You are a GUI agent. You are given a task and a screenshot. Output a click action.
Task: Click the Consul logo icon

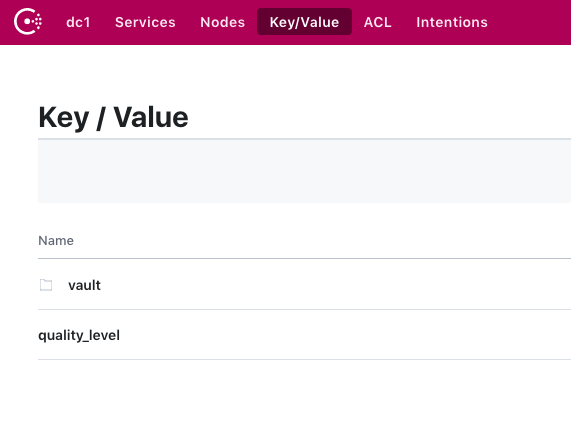pyautogui.click(x=28, y=22)
